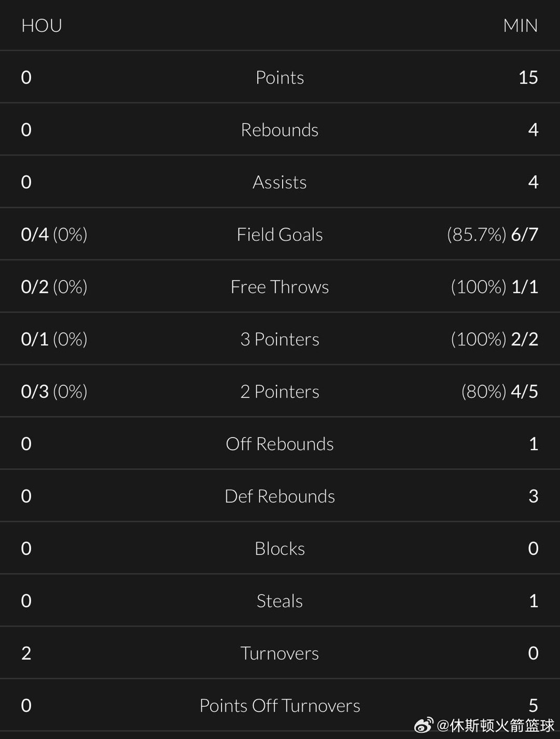Select the Def Rebounds row label
560x739 pixels.
point(279,496)
